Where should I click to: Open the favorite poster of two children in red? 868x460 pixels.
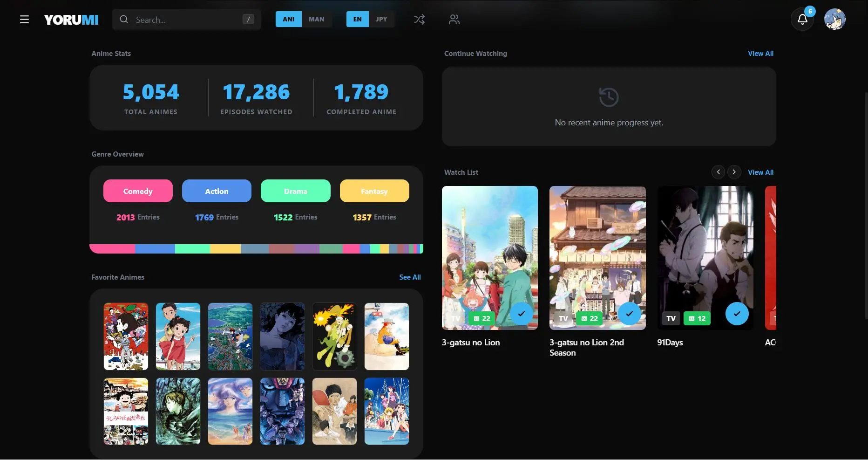[x=178, y=336]
